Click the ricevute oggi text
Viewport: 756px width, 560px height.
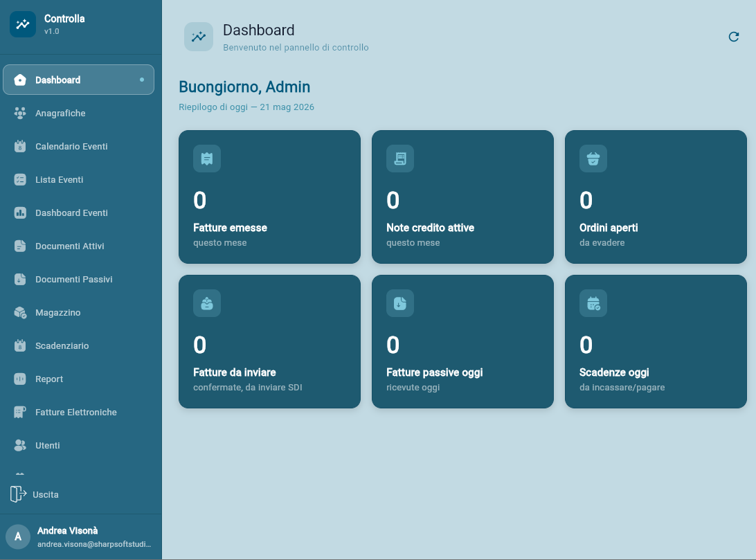click(413, 388)
